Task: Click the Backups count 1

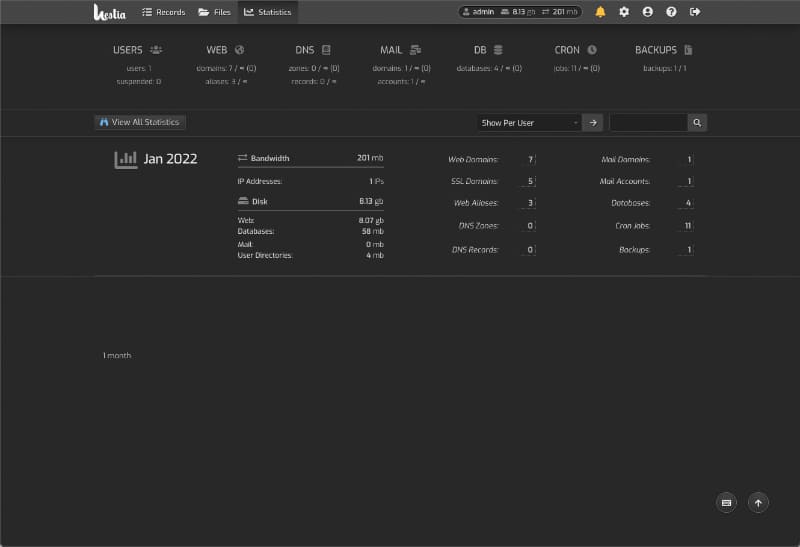Action: (689, 250)
